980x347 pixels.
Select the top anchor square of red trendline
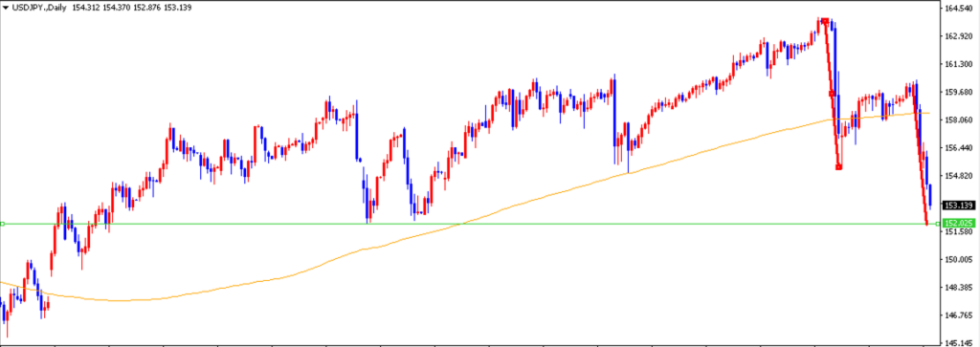(825, 21)
